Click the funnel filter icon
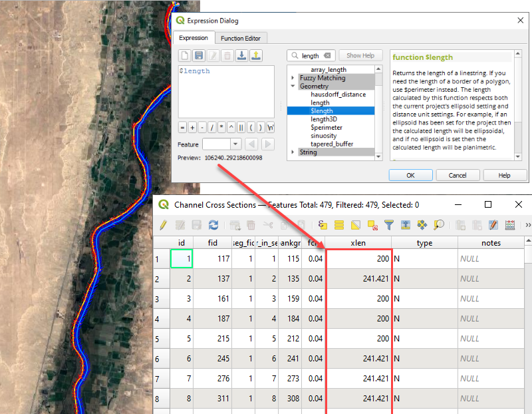532x414 pixels. (x=389, y=225)
